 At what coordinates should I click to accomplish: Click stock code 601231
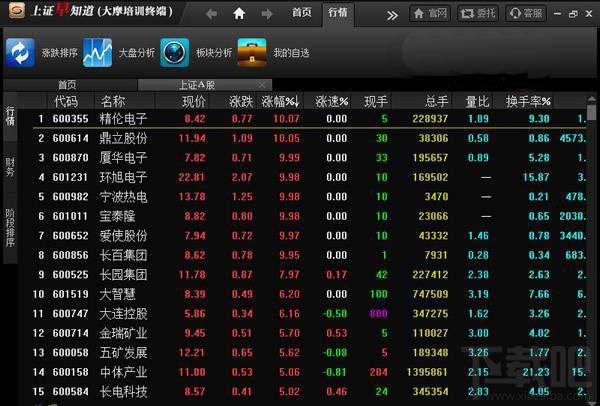[x=70, y=177]
